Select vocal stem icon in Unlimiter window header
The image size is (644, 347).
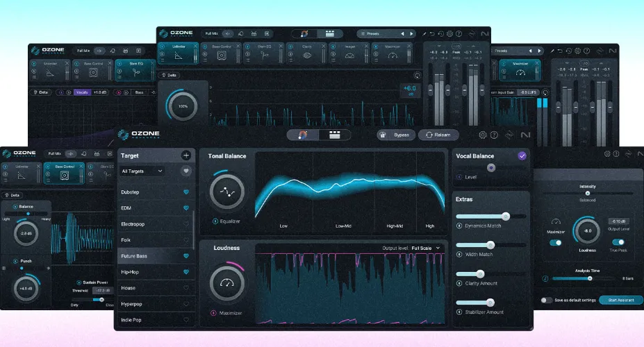pos(240,33)
